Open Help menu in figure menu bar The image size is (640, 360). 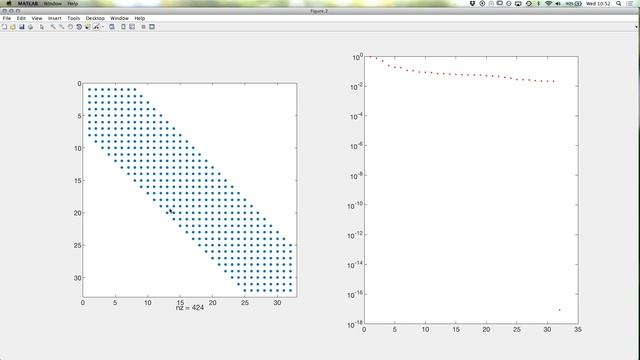(x=140, y=18)
